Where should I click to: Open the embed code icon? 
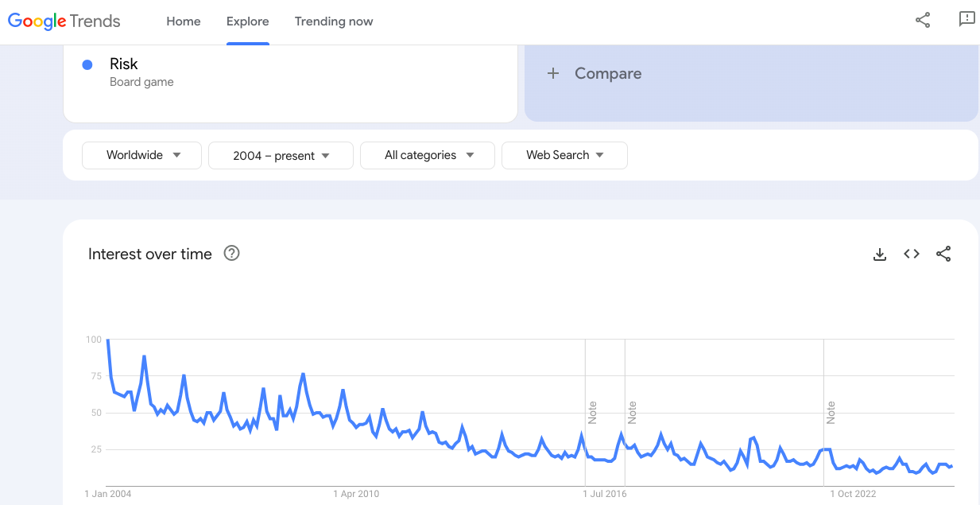point(912,254)
